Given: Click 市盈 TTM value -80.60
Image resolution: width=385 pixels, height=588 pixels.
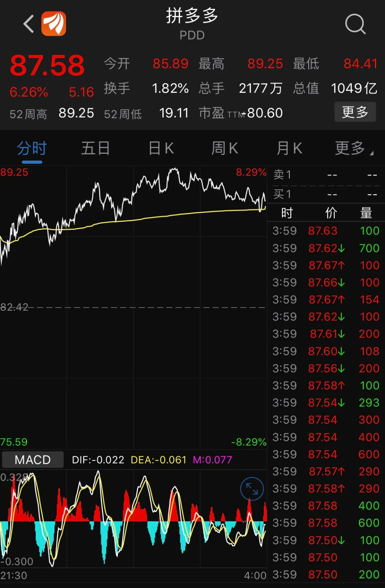Looking at the screenshot, I should click(262, 113).
